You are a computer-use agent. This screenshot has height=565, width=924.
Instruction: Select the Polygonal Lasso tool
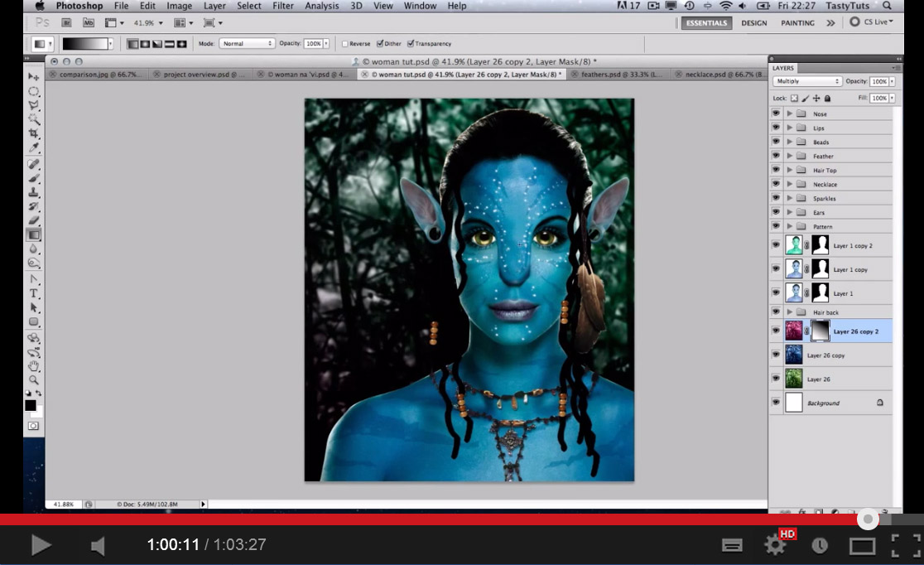[x=34, y=105]
